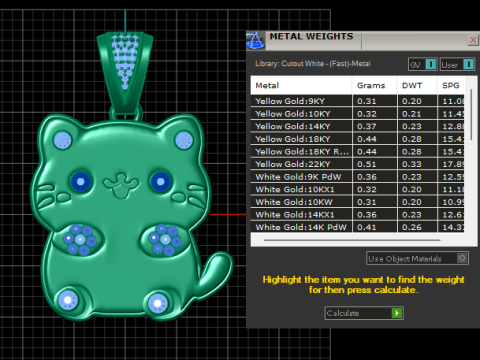Click the DWT column header
The height and width of the screenshot is (360, 480).
(x=417, y=85)
